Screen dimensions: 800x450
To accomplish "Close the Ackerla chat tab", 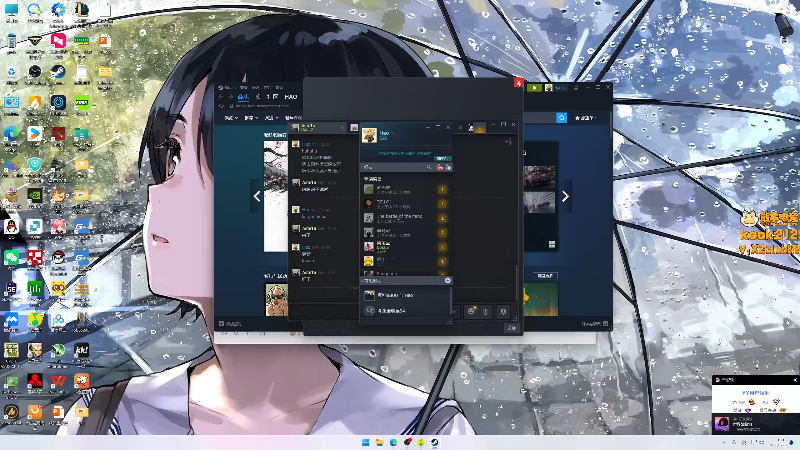I will (342, 127).
